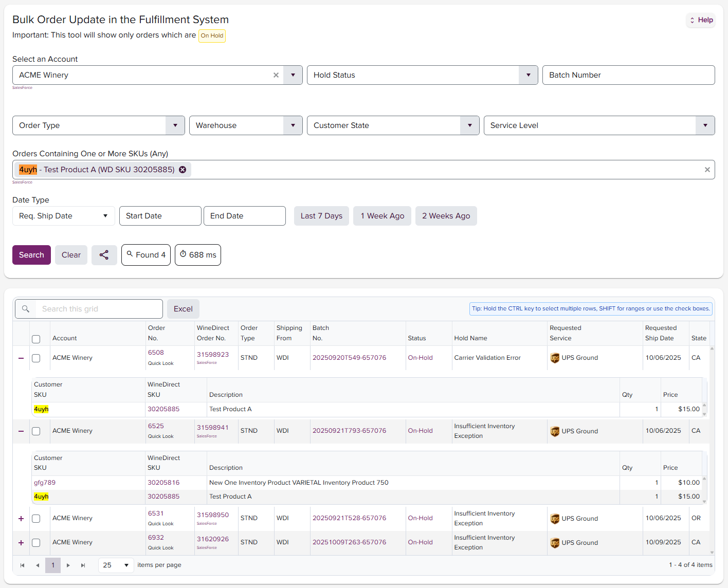728x588 pixels.
Task: Open the Warehouse dropdown
Action: pyautogui.click(x=293, y=125)
